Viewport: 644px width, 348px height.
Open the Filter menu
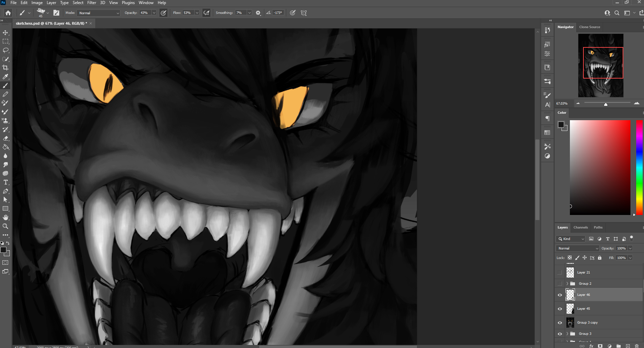point(92,3)
